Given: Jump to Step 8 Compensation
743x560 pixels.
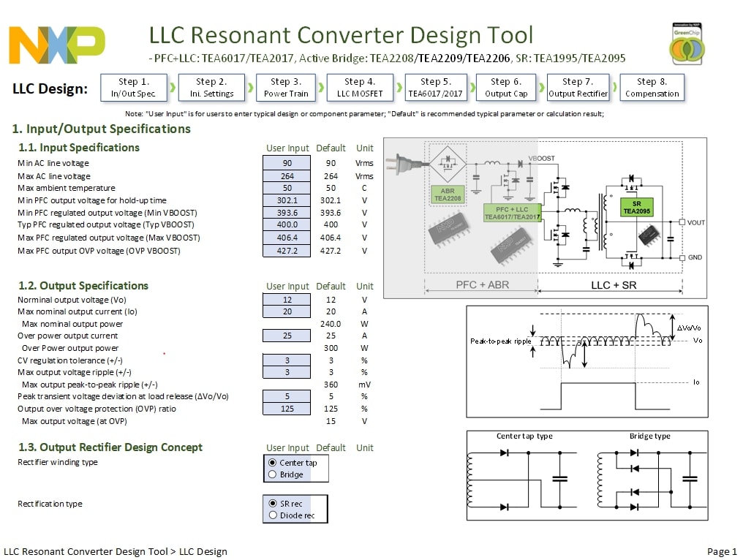Looking at the screenshot, I should 652,87.
